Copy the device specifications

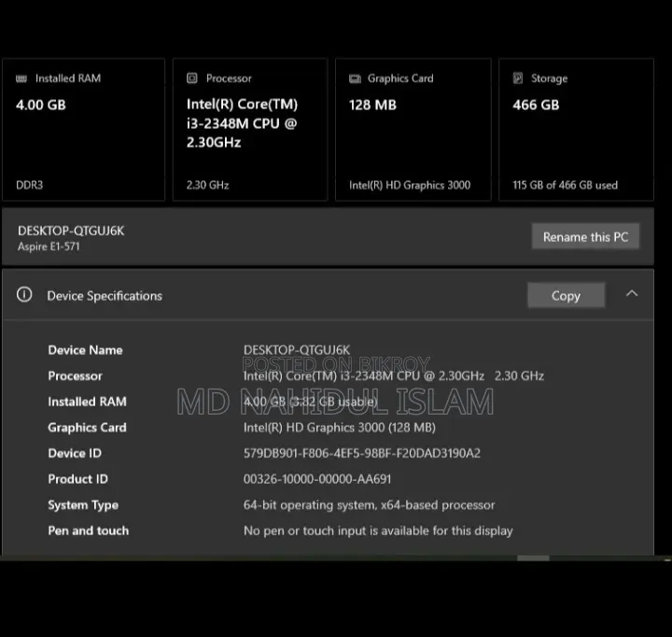point(567,295)
